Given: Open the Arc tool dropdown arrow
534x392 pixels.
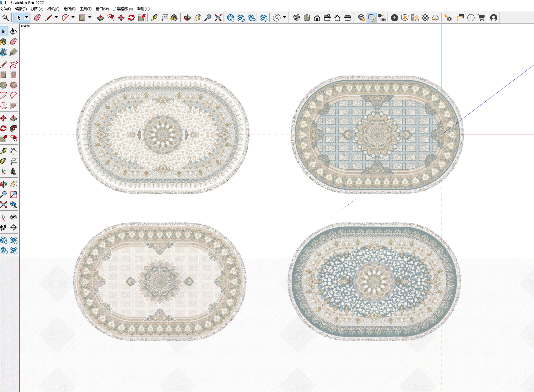Looking at the screenshot, I should point(73,17).
